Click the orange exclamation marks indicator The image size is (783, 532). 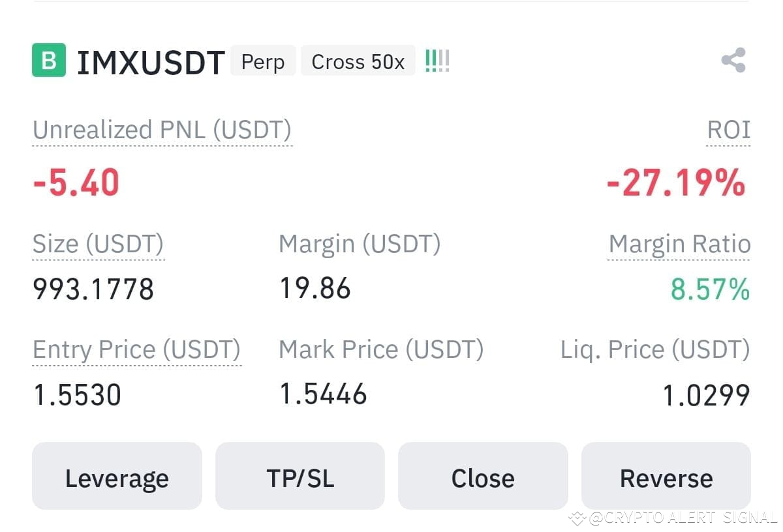[436, 59]
